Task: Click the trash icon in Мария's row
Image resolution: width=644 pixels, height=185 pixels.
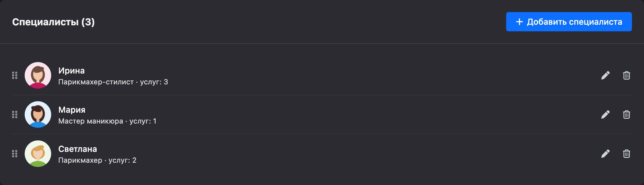Action: click(626, 114)
